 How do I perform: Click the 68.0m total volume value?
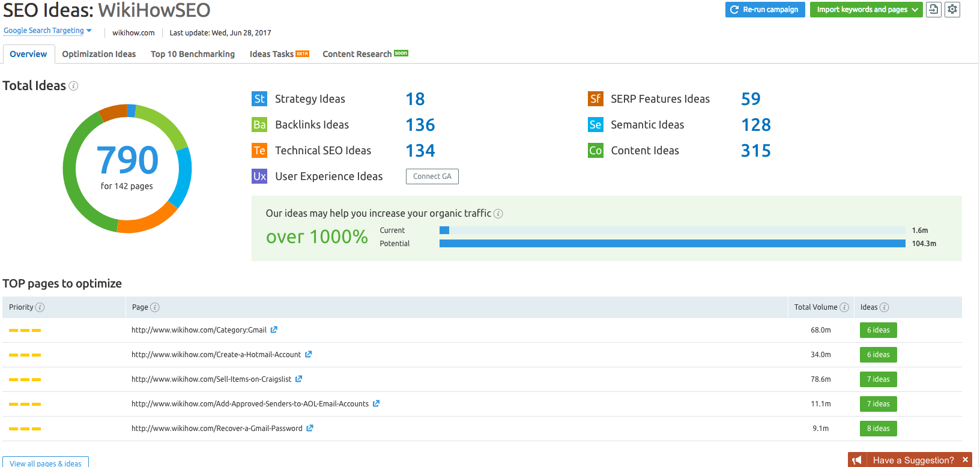click(821, 330)
